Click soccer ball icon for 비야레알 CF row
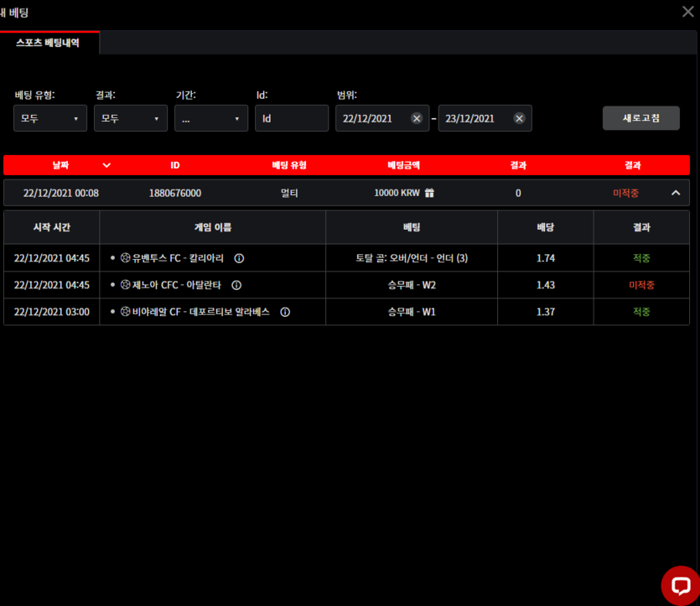 pyautogui.click(x=126, y=312)
